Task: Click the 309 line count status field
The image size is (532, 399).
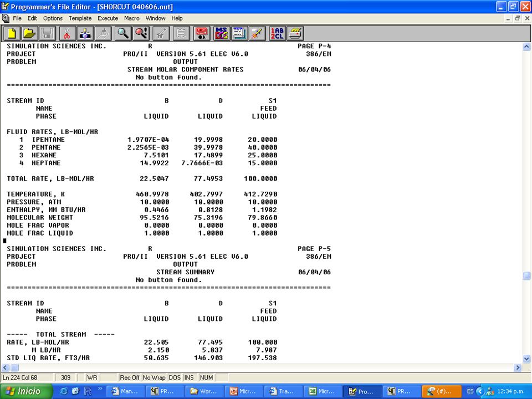Action: pos(65,377)
